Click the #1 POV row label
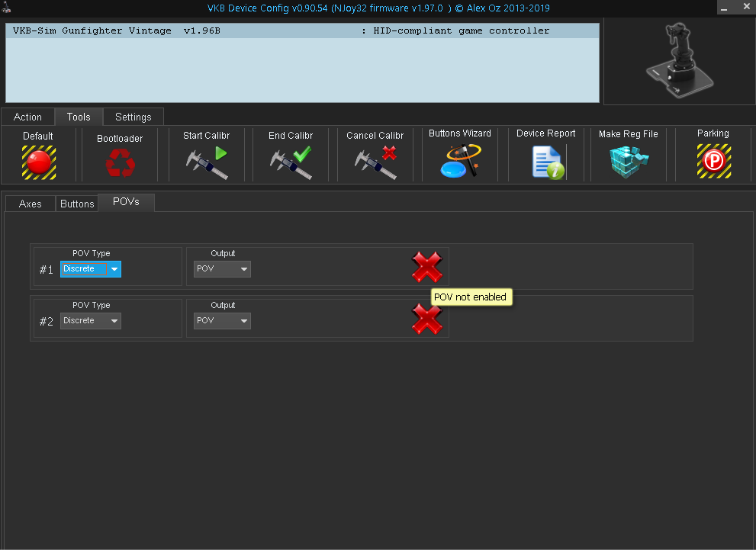This screenshot has width=756, height=552. 47,270
